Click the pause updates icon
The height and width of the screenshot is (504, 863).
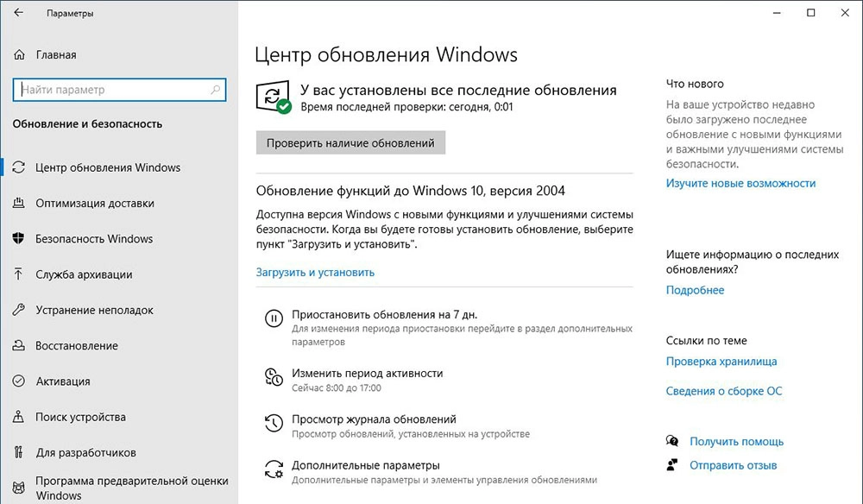point(273,318)
